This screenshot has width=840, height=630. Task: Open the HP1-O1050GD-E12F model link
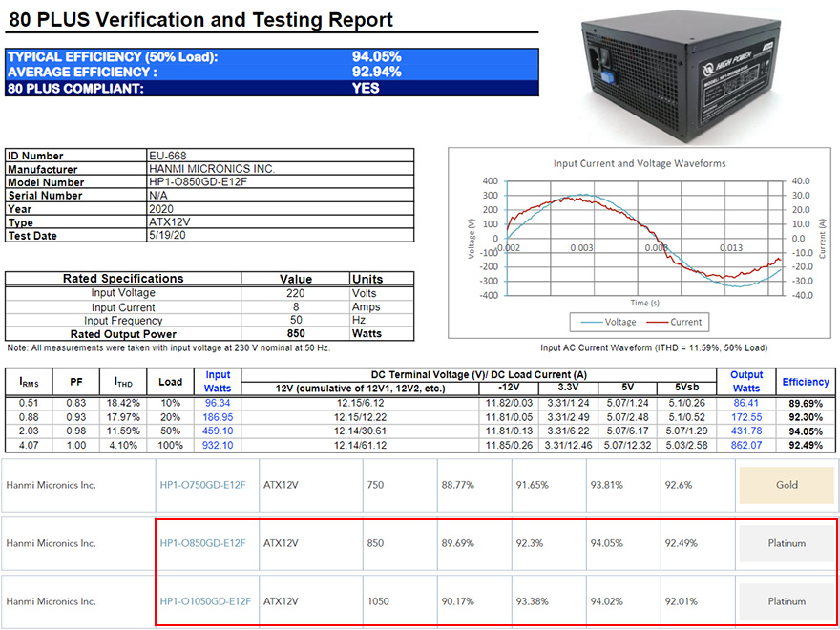205,601
